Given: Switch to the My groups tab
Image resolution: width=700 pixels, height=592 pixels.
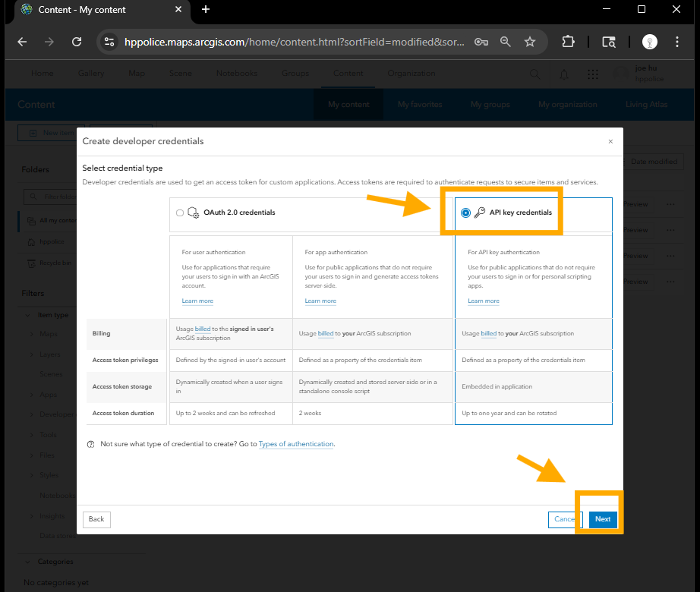Looking at the screenshot, I should point(490,105).
